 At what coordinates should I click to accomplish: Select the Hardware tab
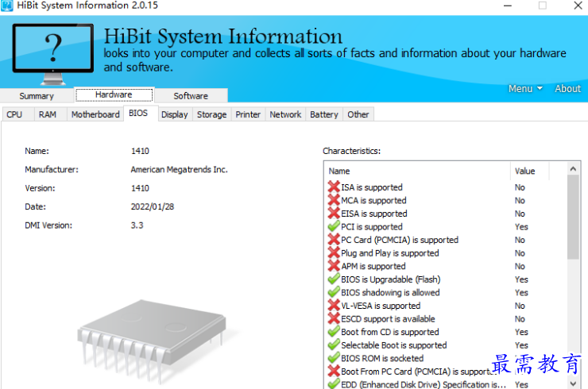114,94
